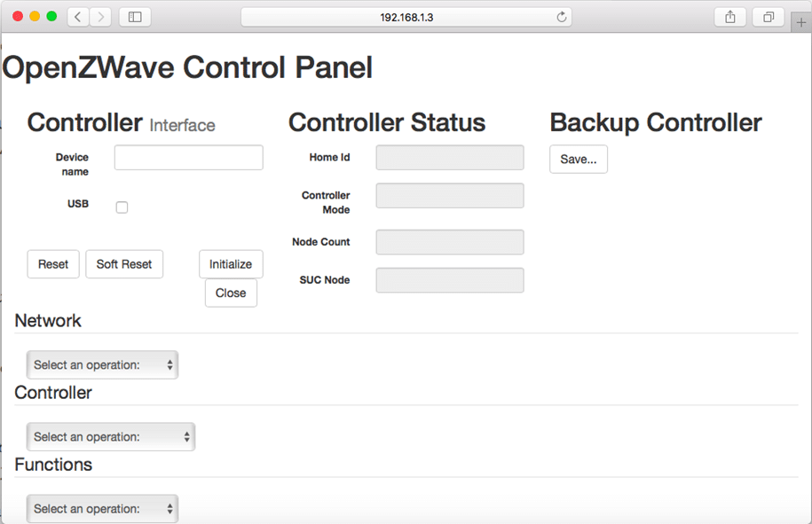The height and width of the screenshot is (524, 812).
Task: Click the green full-screen button
Action: click(51, 17)
